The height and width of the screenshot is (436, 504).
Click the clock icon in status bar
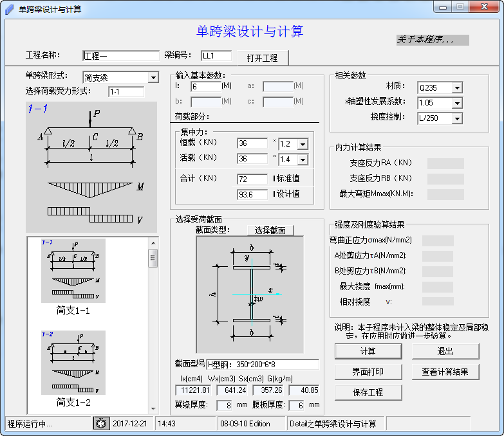point(101,424)
